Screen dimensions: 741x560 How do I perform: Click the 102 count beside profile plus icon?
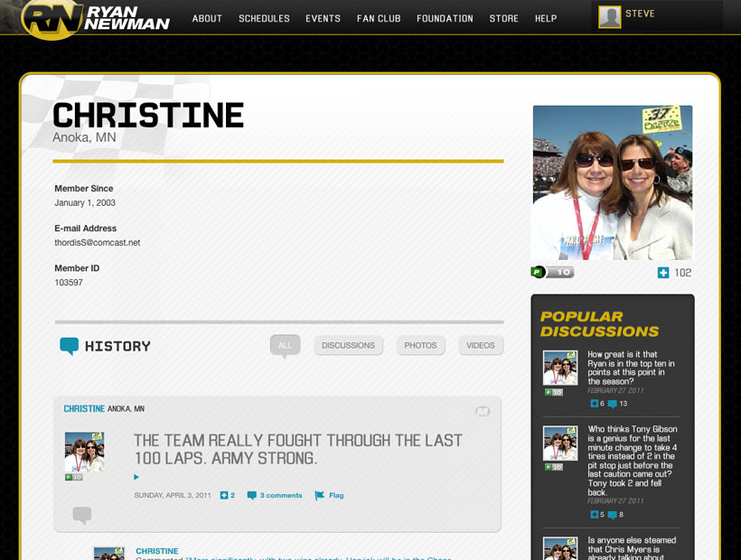(683, 273)
